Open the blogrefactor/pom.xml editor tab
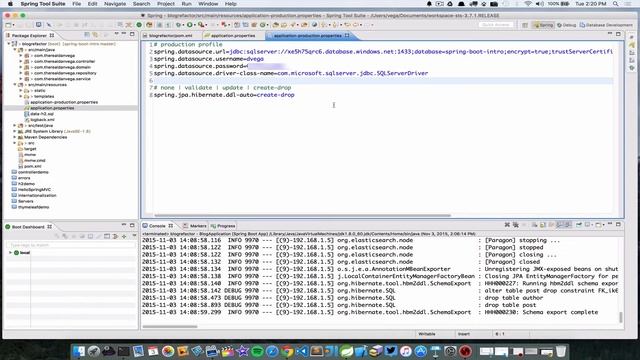The width and height of the screenshot is (640, 360). click(x=170, y=36)
